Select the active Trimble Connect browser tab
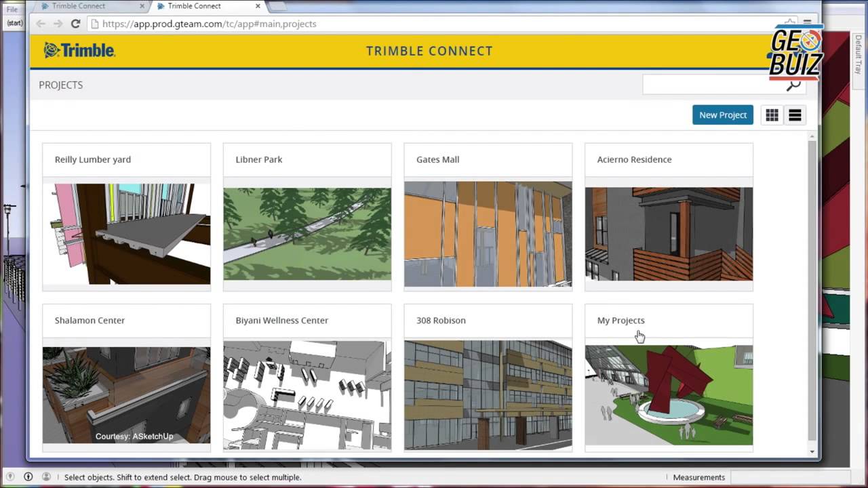 coord(208,6)
